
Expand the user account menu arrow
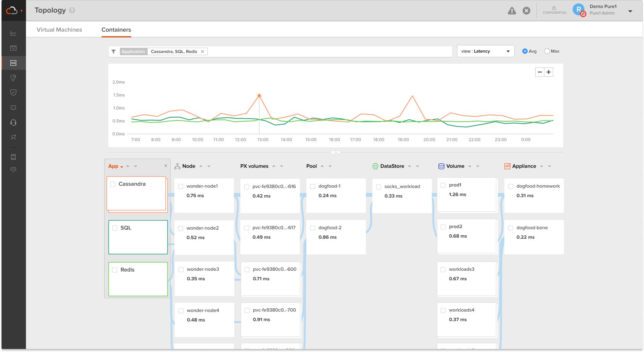tap(630, 11)
